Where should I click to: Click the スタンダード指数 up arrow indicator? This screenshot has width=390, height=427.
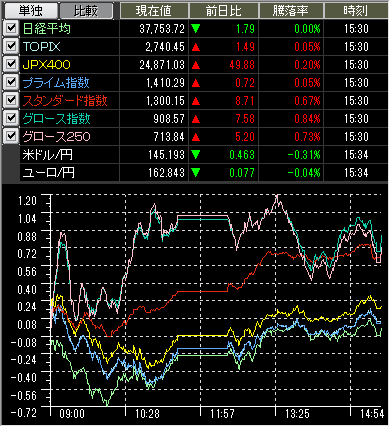pyautogui.click(x=196, y=101)
